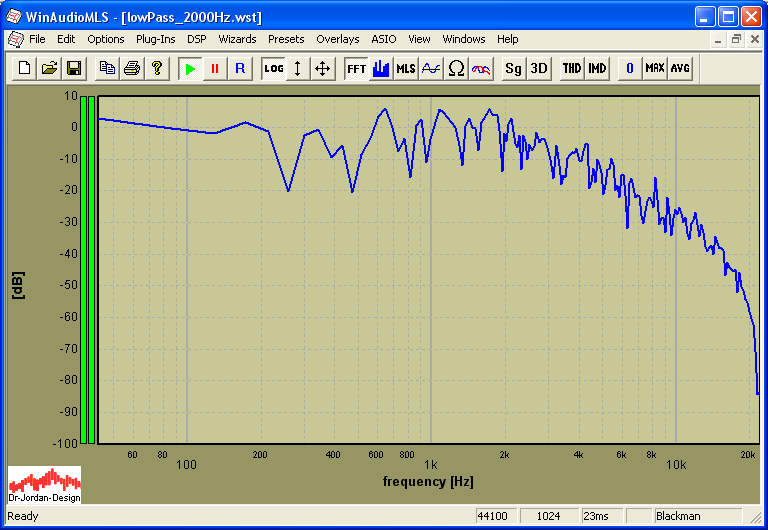Toggle the MLS measurement mode button
Image resolution: width=768 pixels, height=530 pixels.
[x=405, y=68]
